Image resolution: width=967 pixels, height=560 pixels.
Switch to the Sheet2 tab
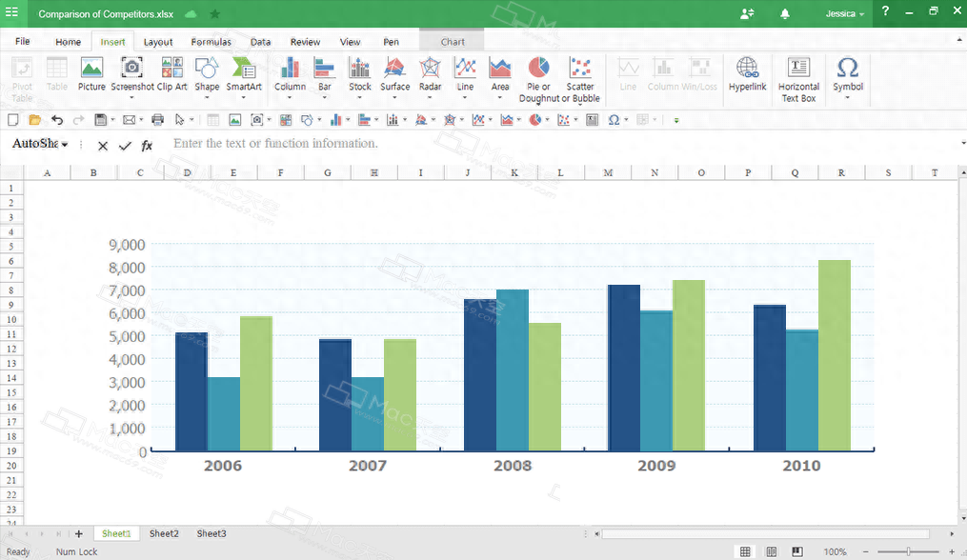164,534
